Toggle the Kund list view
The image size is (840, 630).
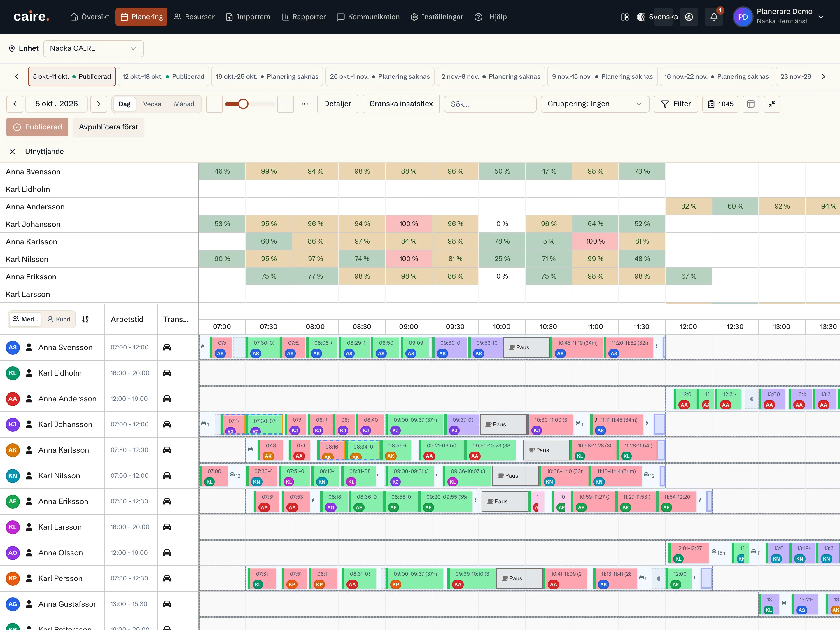[x=59, y=319]
